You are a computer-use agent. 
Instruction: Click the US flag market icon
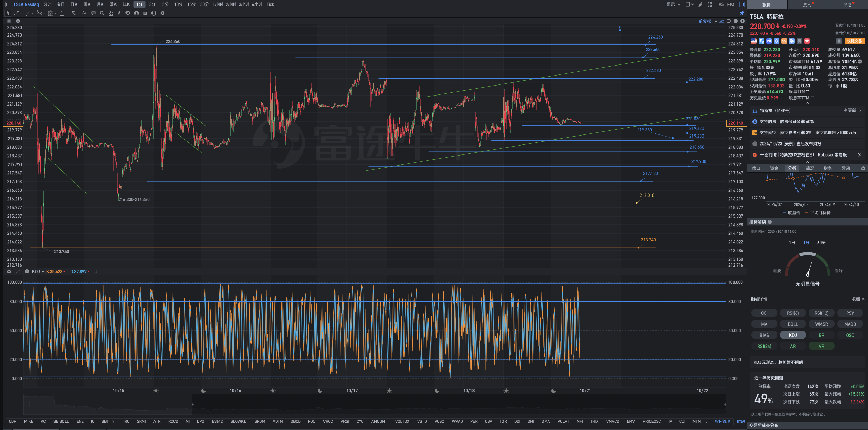pyautogui.click(x=754, y=41)
